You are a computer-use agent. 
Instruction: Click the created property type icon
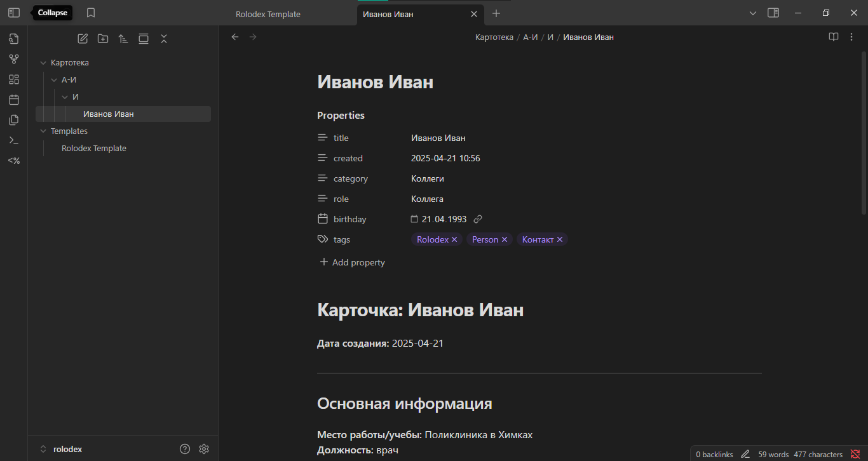point(323,158)
